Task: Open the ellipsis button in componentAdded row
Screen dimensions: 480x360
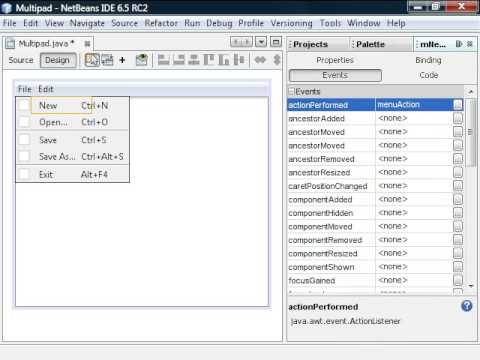Action: tap(458, 199)
